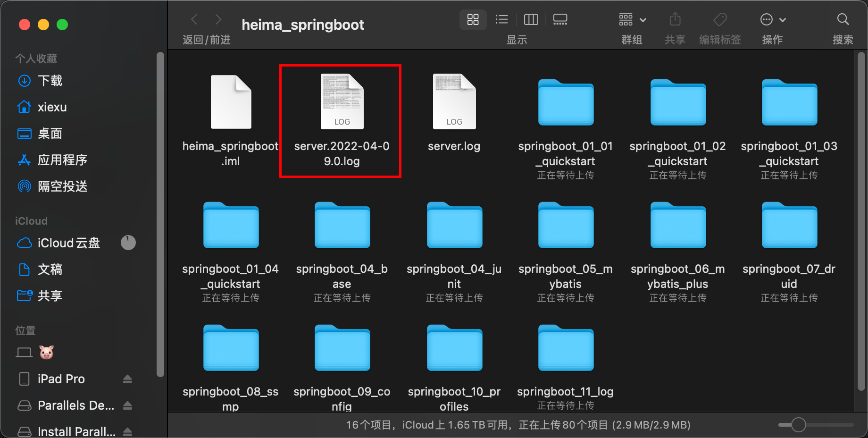868x438 pixels.
Task: Select the server.log file icon
Action: pyautogui.click(x=454, y=101)
